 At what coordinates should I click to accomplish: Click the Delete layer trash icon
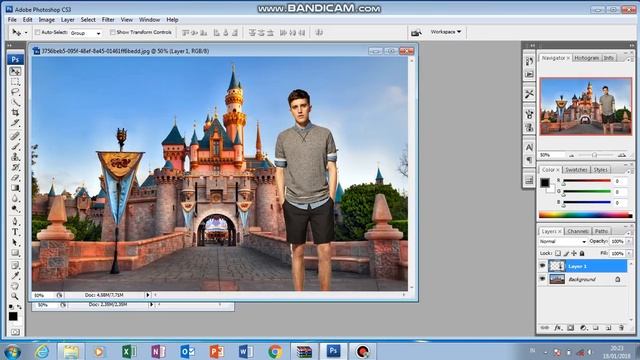(x=621, y=328)
